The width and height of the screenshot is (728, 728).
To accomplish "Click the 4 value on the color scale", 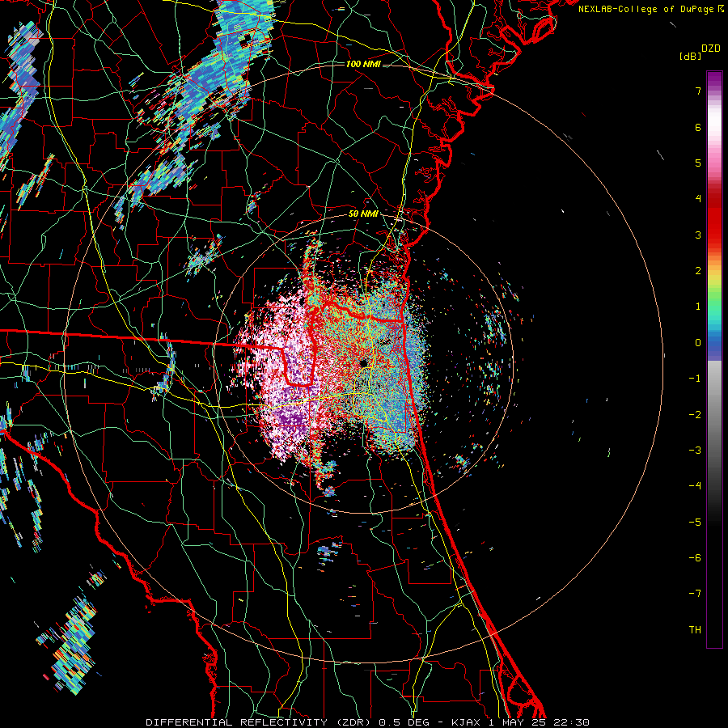I will point(698,199).
